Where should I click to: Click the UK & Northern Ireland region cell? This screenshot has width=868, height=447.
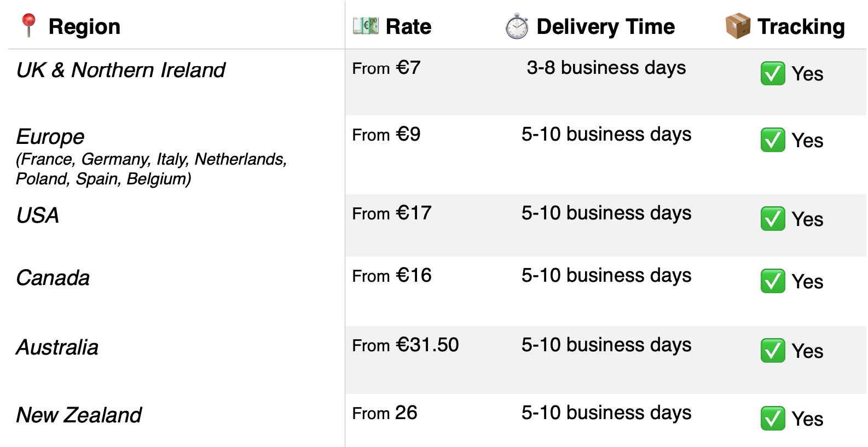pyautogui.click(x=120, y=70)
